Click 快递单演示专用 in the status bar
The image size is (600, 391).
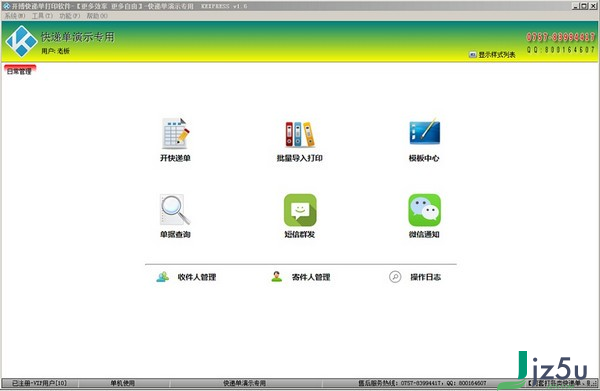(245, 383)
